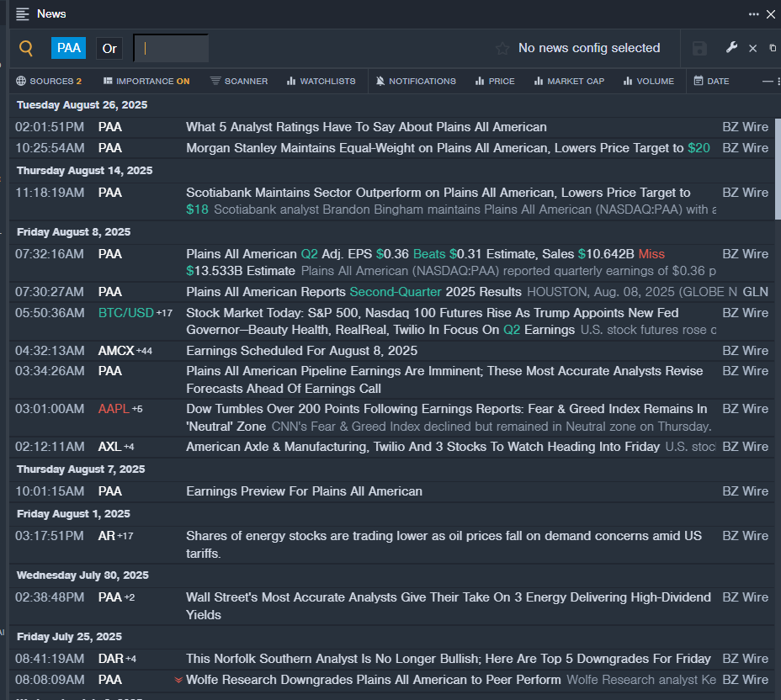Open Wall Street's Most Accurate Analysts headline
Screen dimensions: 781x700
pos(449,606)
